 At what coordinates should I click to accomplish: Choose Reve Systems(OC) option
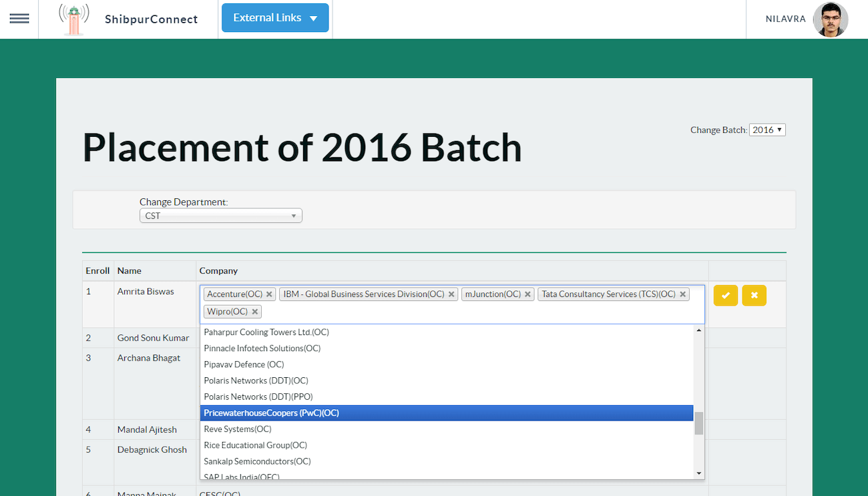pos(446,429)
